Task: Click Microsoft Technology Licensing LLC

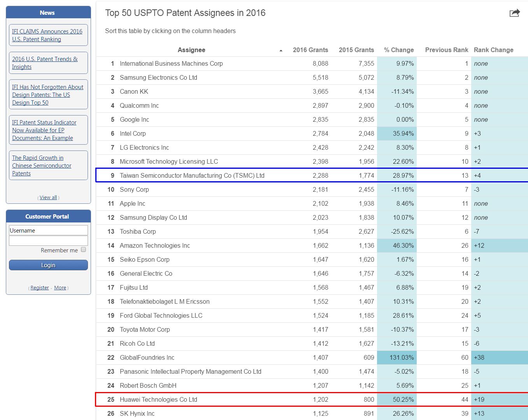Action: 169,161
